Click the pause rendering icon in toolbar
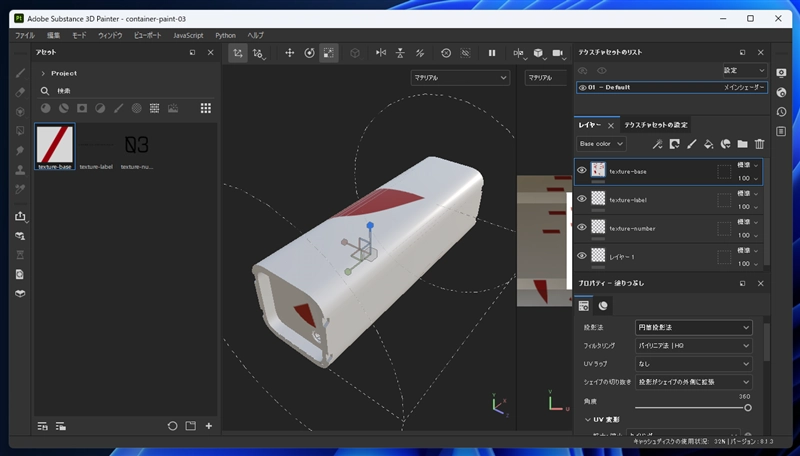 (x=492, y=53)
